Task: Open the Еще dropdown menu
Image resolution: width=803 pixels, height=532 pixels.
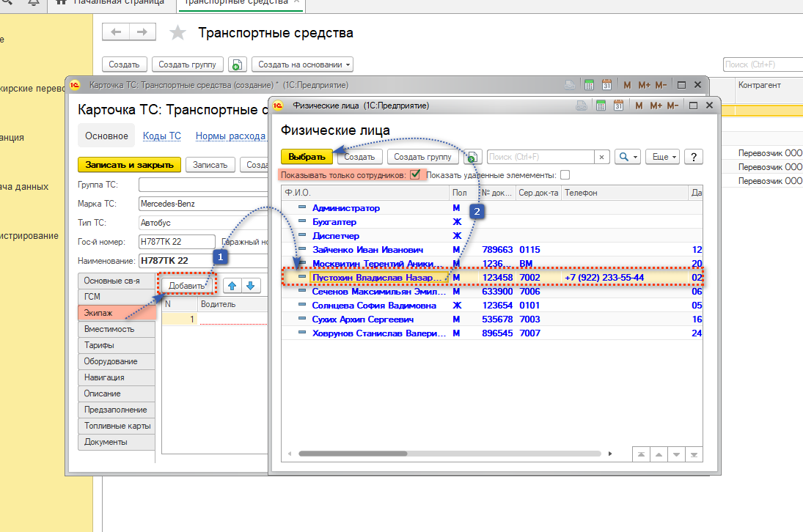Action: [x=664, y=157]
